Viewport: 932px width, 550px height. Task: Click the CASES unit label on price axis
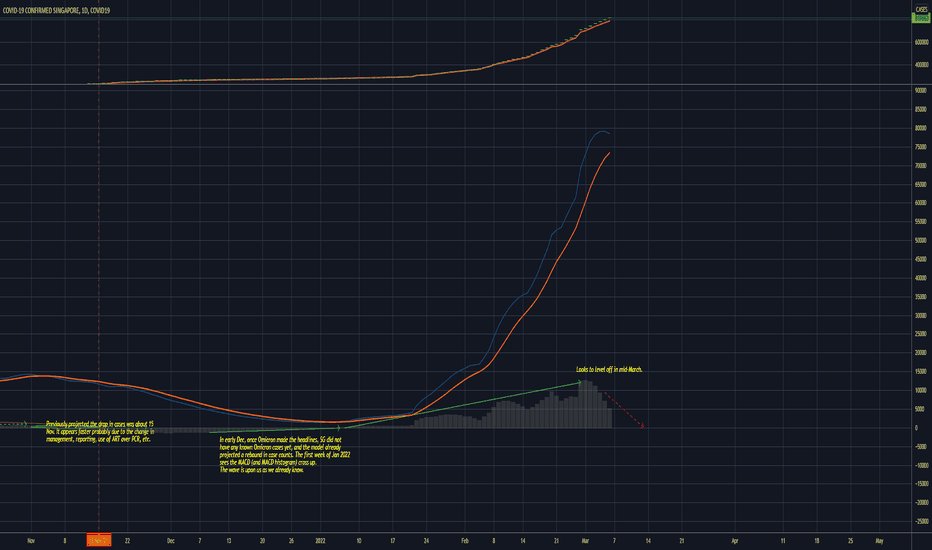[921, 10]
